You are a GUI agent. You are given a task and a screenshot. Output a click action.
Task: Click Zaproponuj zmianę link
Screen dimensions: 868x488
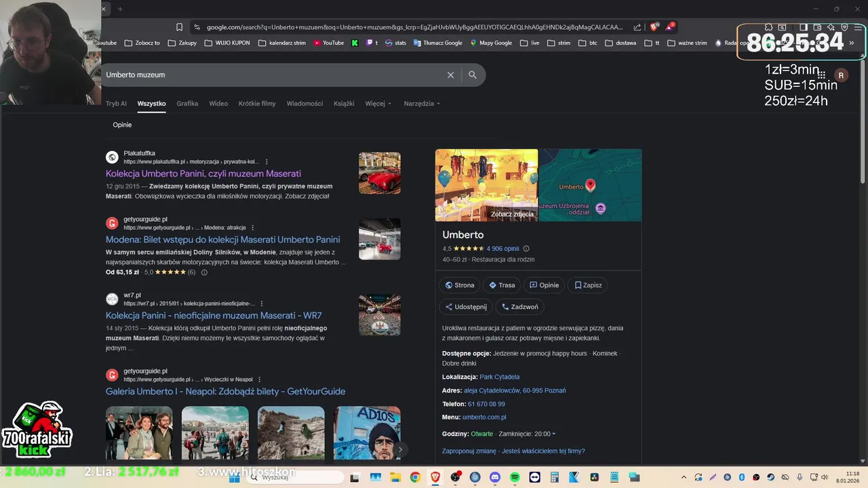[x=469, y=451]
